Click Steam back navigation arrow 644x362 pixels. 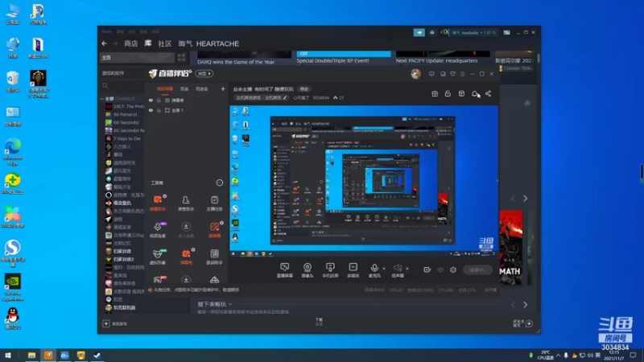pyautogui.click(x=105, y=43)
